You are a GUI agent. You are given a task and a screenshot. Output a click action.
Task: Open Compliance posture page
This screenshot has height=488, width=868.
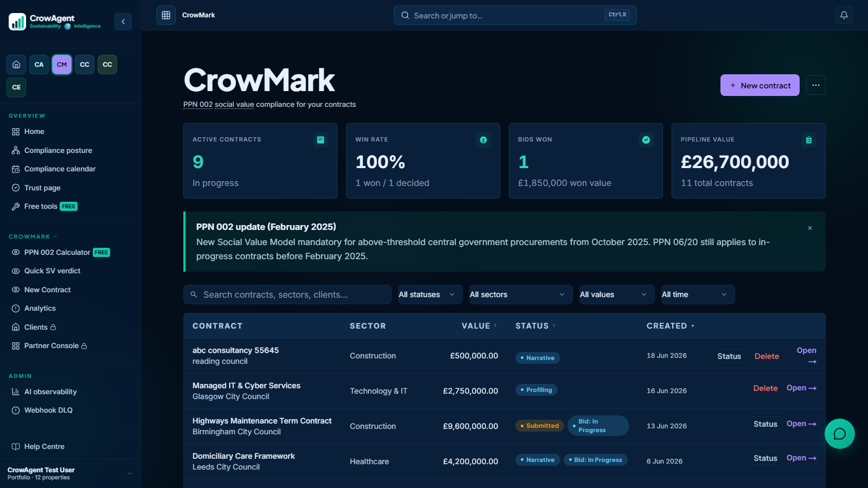pos(70,151)
